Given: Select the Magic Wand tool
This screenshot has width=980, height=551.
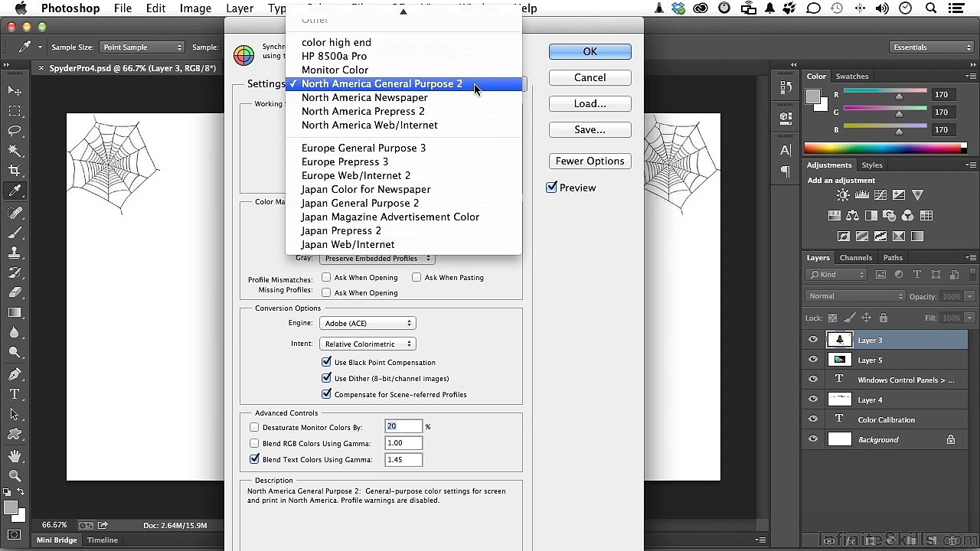Looking at the screenshot, I should coord(15,151).
